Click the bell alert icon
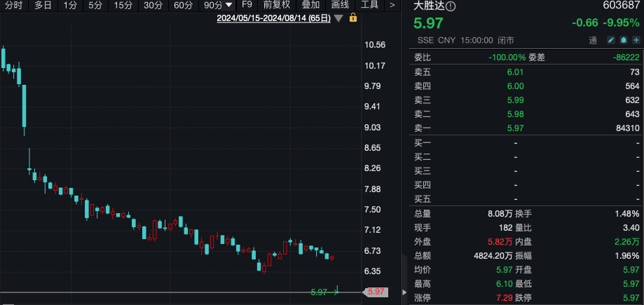 coord(624,40)
